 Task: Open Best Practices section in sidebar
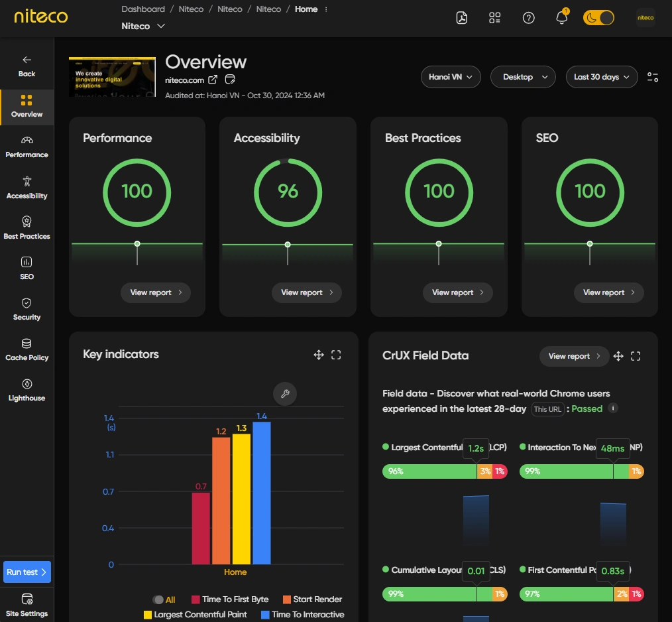point(27,228)
